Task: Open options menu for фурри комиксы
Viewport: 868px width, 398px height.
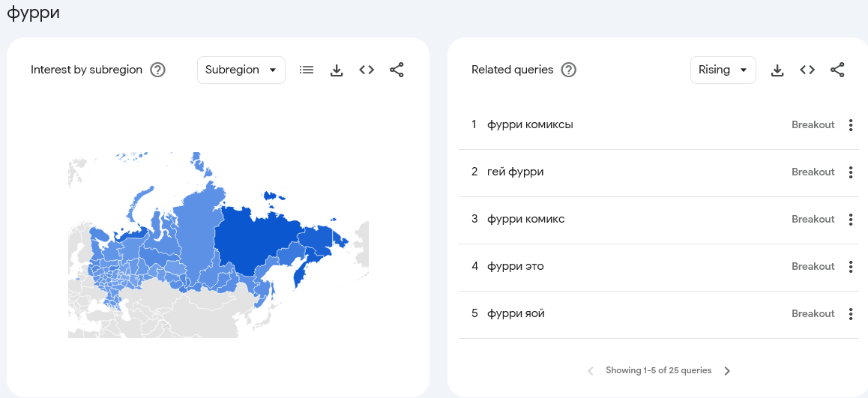Action: (851, 125)
